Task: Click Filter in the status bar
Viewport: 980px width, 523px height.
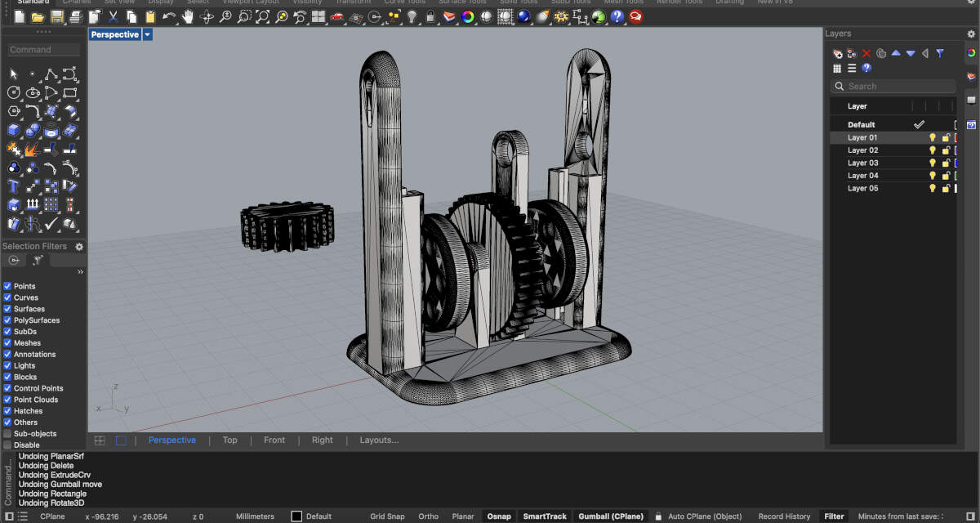Action: 834,516
